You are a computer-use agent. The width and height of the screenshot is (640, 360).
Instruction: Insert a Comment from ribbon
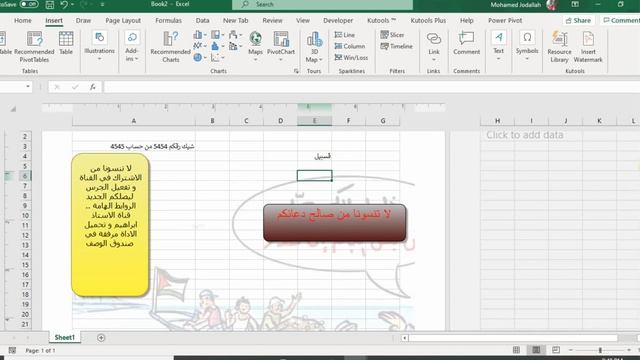click(x=466, y=43)
